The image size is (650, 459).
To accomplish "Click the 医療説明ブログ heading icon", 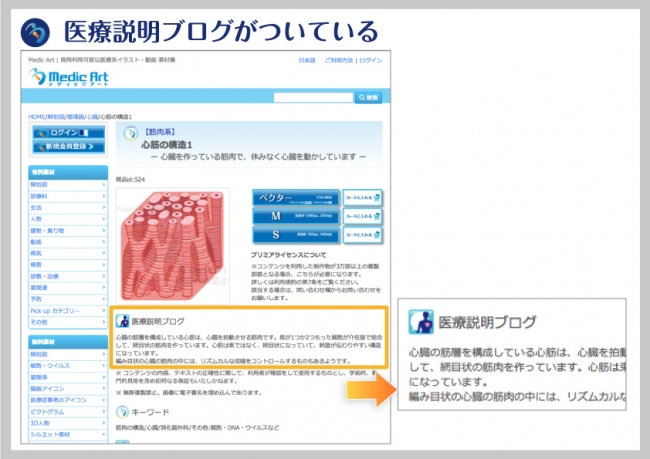I will pos(122,321).
